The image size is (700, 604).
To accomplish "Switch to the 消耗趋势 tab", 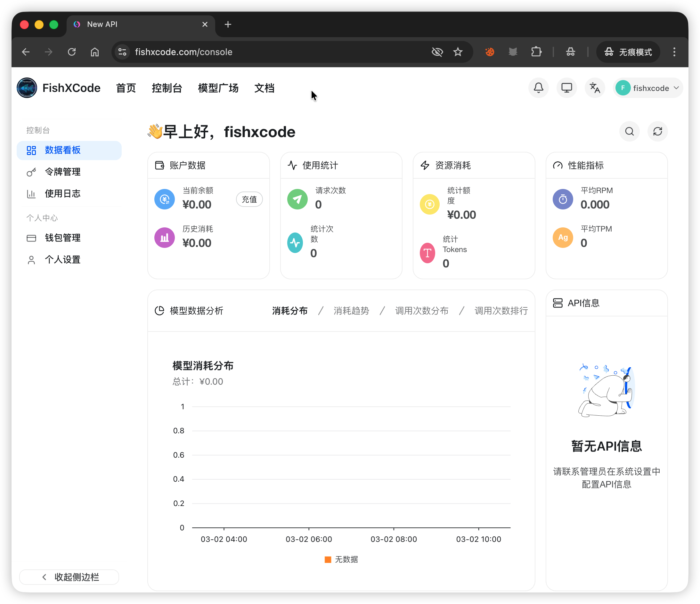I will (x=351, y=311).
